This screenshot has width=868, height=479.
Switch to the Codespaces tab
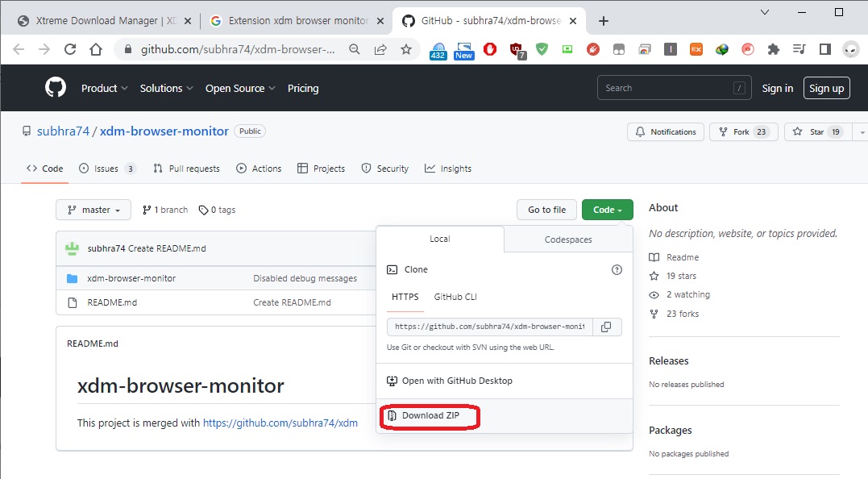(568, 240)
